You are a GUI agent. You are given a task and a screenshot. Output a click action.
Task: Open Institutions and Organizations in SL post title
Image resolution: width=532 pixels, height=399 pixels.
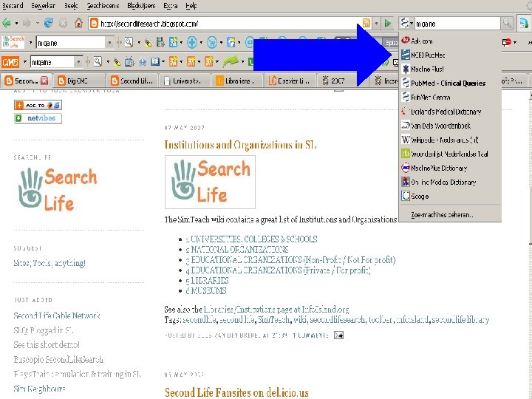tap(241, 145)
